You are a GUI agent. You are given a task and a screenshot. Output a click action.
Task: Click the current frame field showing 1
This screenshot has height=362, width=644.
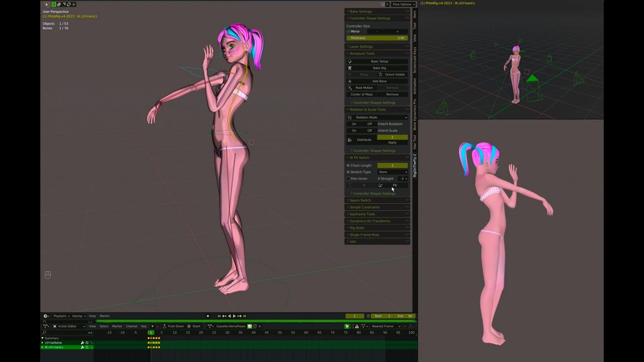(x=354, y=316)
